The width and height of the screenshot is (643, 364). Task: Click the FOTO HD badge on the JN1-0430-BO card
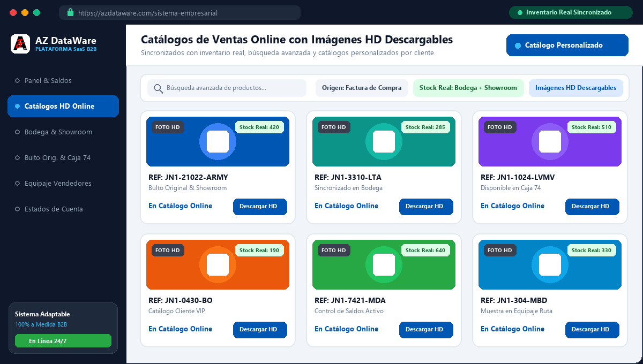168,251
